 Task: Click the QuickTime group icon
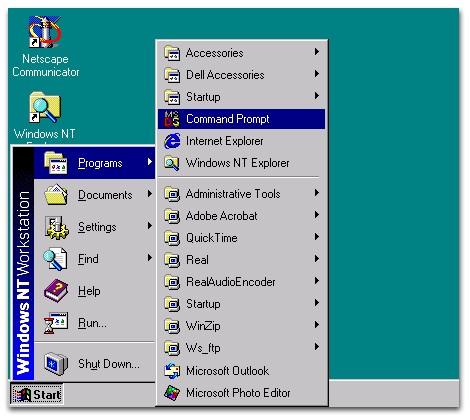[x=172, y=238]
